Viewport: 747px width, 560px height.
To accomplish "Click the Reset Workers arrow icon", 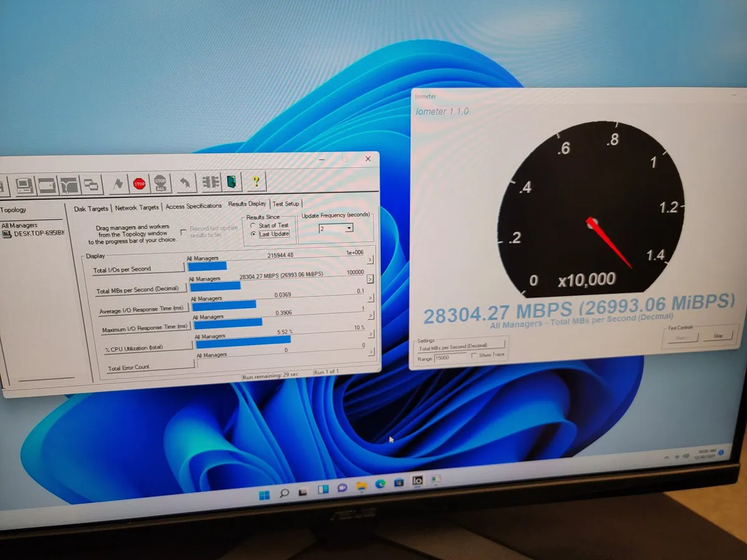I will [x=186, y=183].
